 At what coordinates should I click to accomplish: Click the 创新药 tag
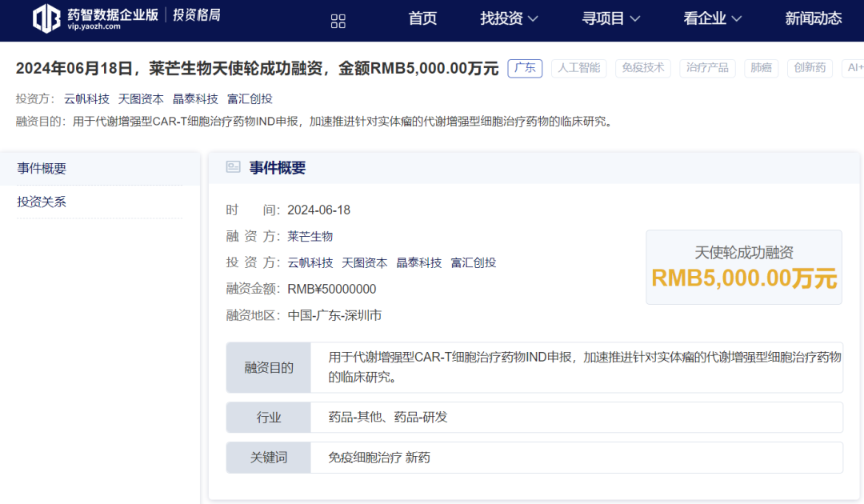(810, 68)
